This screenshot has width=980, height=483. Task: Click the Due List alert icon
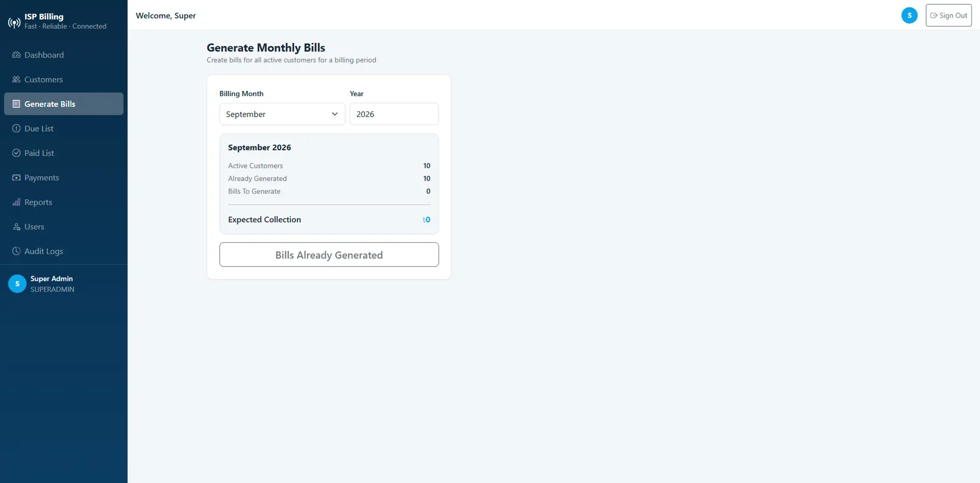pyautogui.click(x=17, y=129)
